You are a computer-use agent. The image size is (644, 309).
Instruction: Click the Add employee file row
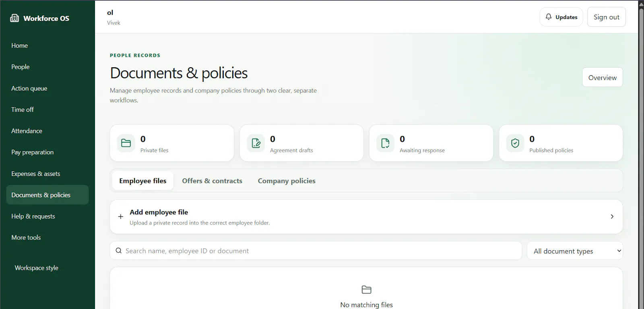tap(366, 217)
